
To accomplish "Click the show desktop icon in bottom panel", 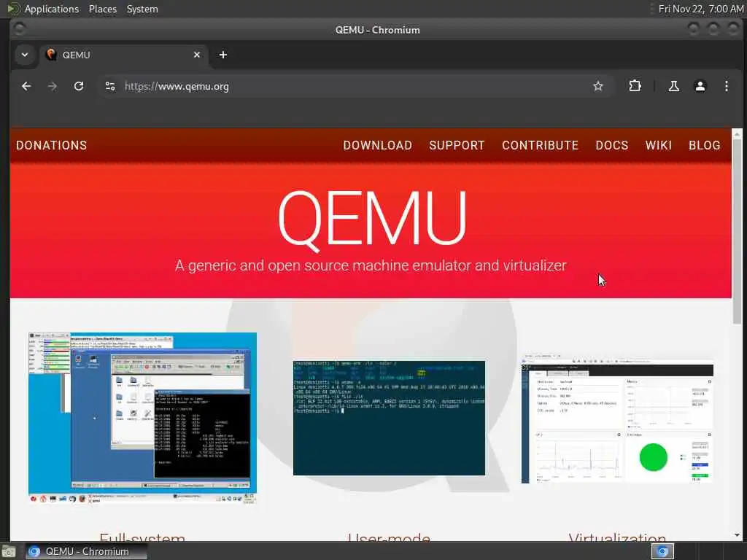I will [8, 551].
